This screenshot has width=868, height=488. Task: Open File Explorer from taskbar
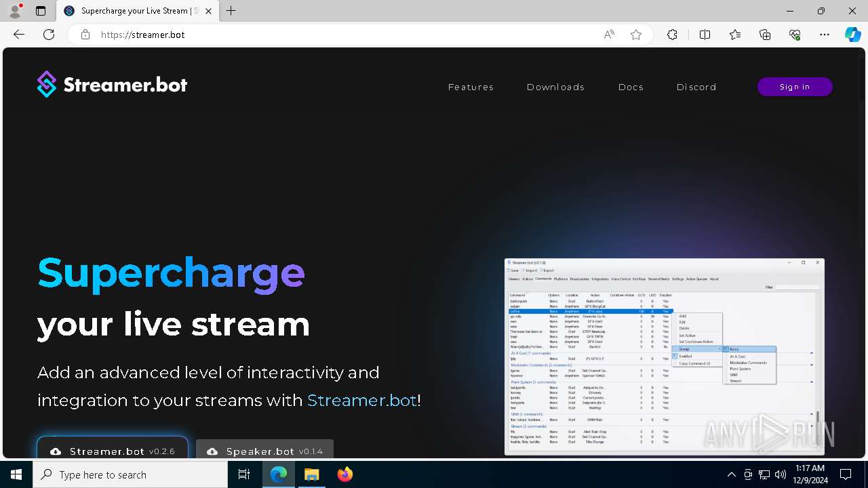coord(312,474)
